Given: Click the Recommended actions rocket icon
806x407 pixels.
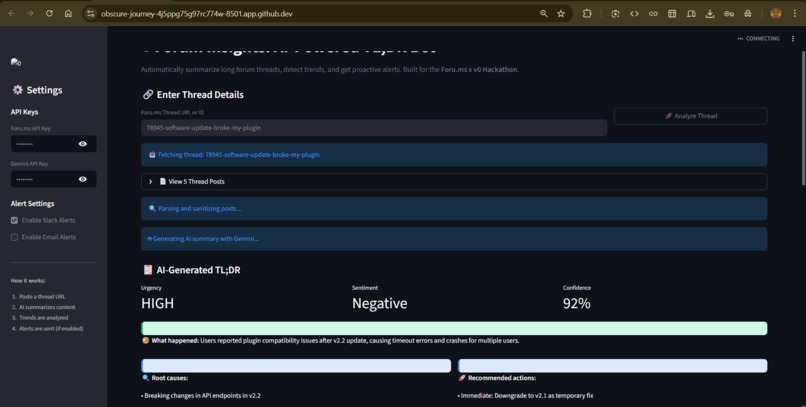Looking at the screenshot, I should pyautogui.click(x=462, y=378).
